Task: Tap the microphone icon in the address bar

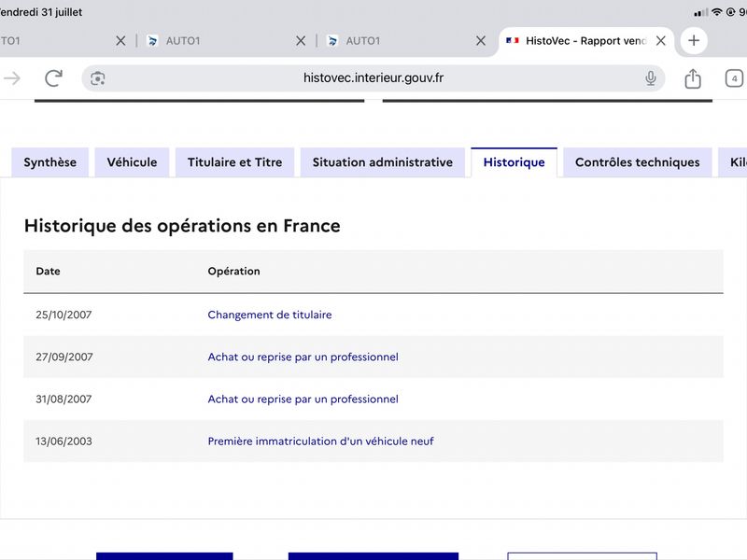Action: tap(650, 78)
